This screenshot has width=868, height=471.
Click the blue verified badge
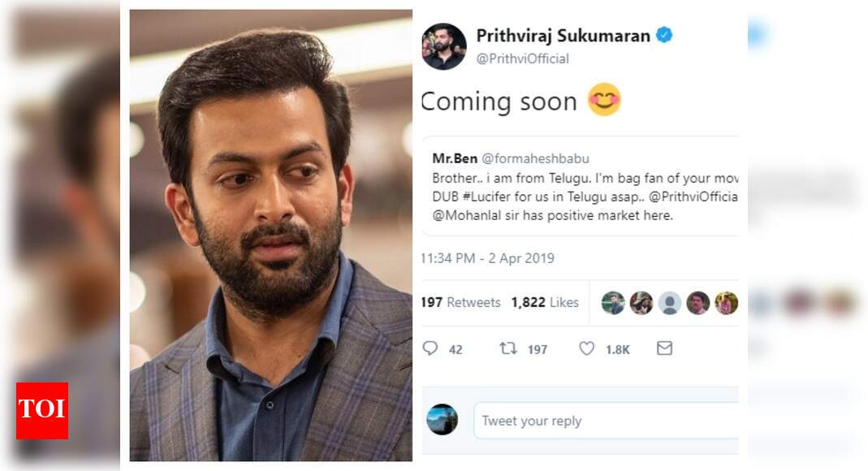664,36
